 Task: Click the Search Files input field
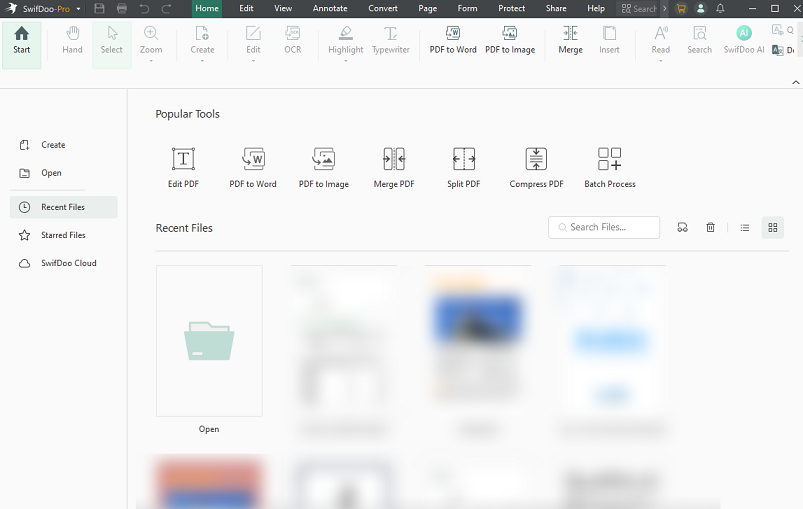604,227
